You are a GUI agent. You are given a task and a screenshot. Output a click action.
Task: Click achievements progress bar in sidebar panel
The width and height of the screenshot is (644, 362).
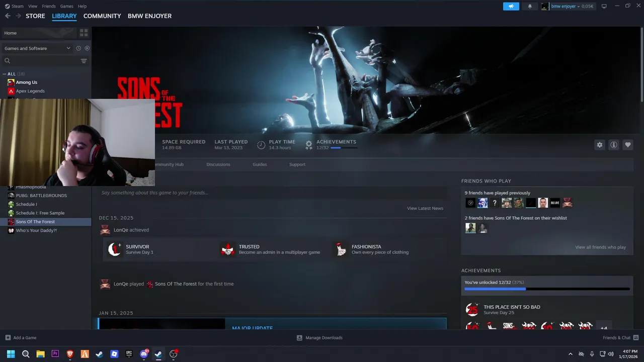point(547,289)
